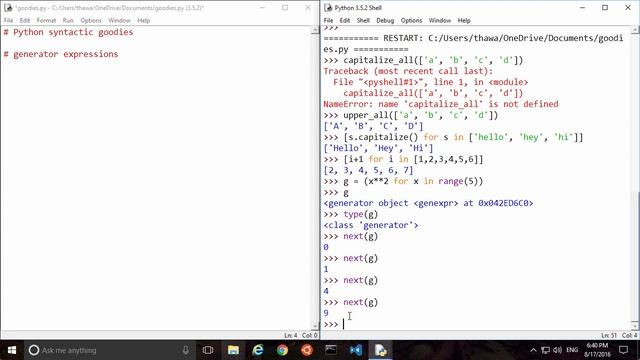Launch Google Chrome from taskbar
The height and width of the screenshot is (360, 640).
click(282, 350)
